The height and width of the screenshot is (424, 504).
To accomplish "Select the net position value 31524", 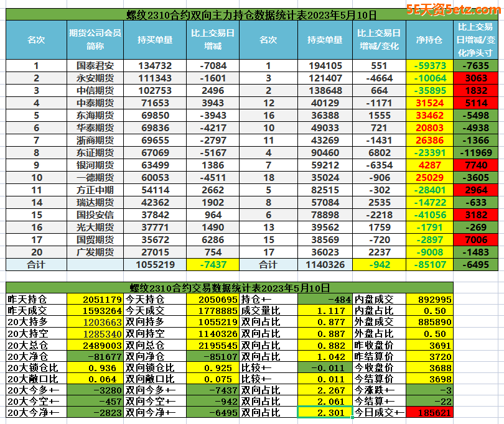I will [x=430, y=103].
